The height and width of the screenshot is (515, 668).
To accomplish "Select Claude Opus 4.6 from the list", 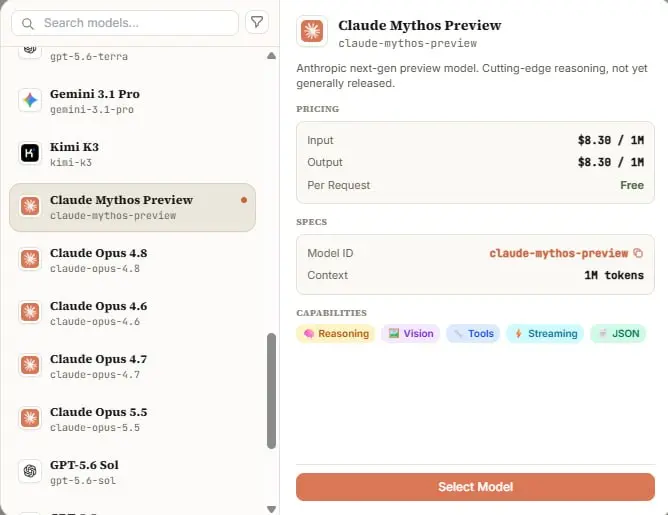I will (132, 313).
